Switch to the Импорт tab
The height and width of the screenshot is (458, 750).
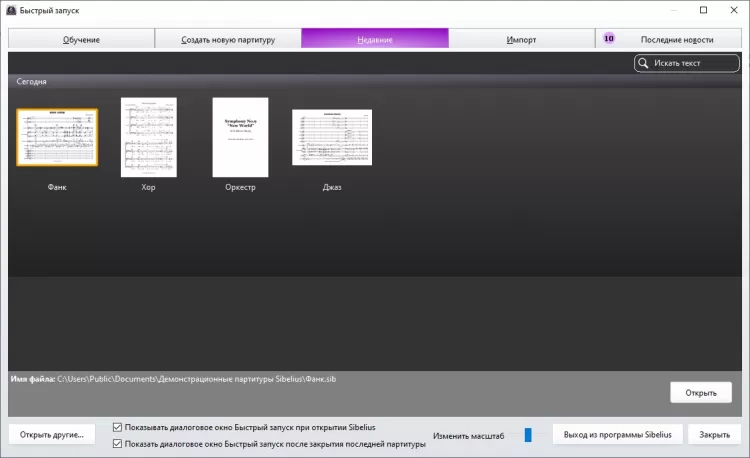521,39
